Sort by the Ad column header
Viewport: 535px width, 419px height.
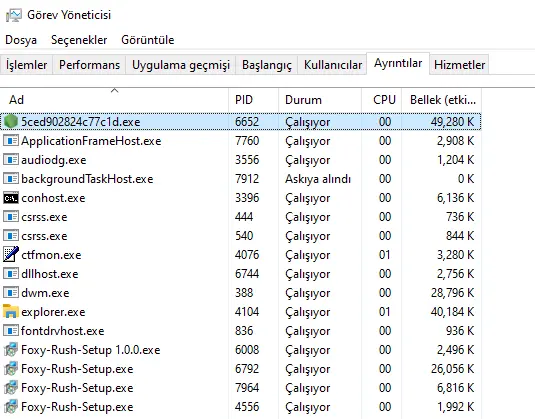coord(114,100)
